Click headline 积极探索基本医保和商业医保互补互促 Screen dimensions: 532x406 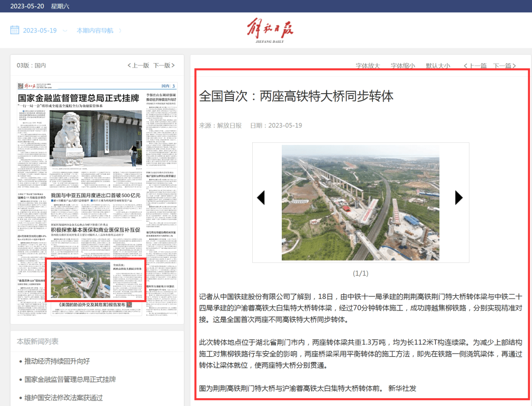coord(96,230)
